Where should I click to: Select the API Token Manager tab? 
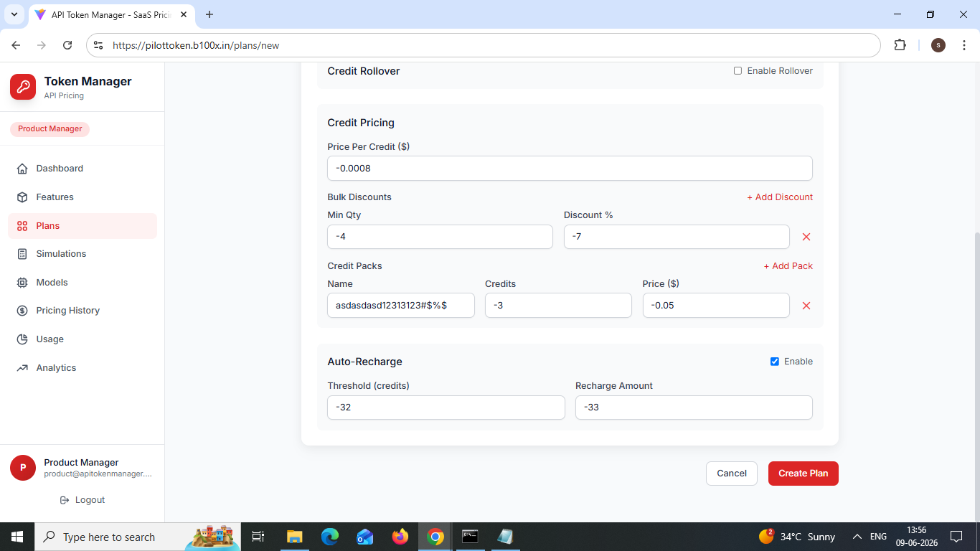tap(111, 14)
